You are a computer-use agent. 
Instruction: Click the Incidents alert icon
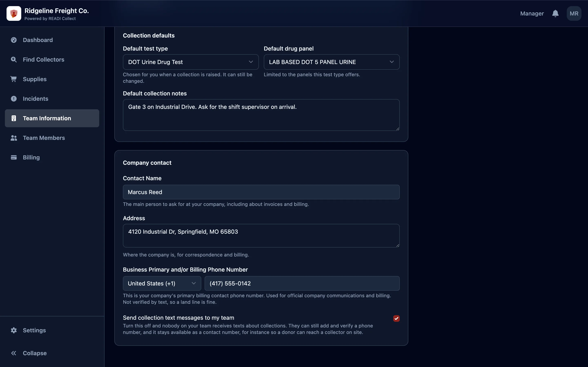click(14, 99)
